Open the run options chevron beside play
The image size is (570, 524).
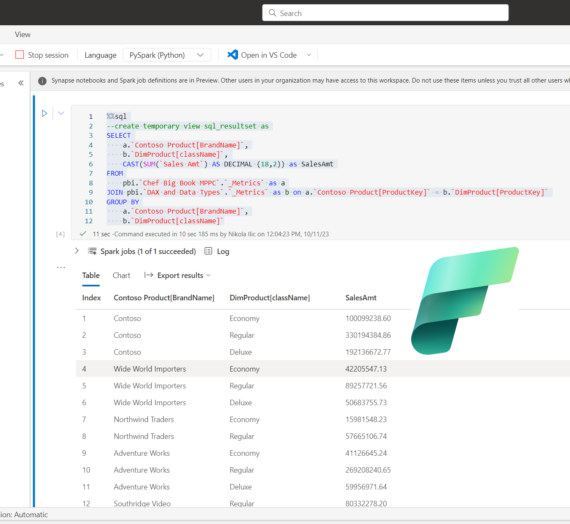pos(61,113)
